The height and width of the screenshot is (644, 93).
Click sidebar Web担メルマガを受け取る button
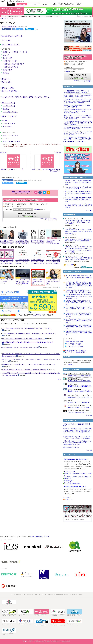(x=77, y=76)
